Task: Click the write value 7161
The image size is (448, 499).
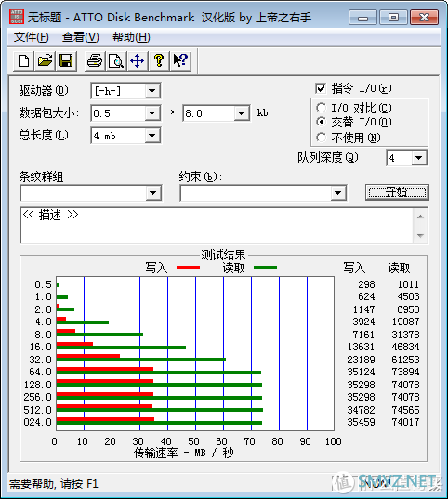Action: (363, 335)
